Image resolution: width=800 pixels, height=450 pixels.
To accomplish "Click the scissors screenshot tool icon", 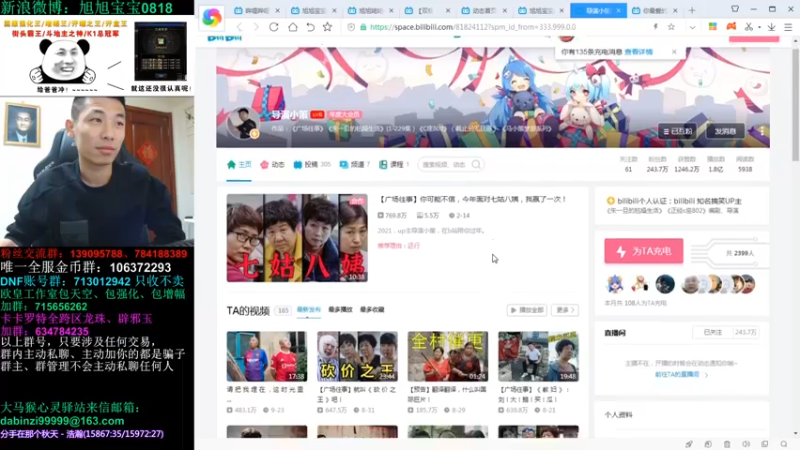I will coord(748,27).
